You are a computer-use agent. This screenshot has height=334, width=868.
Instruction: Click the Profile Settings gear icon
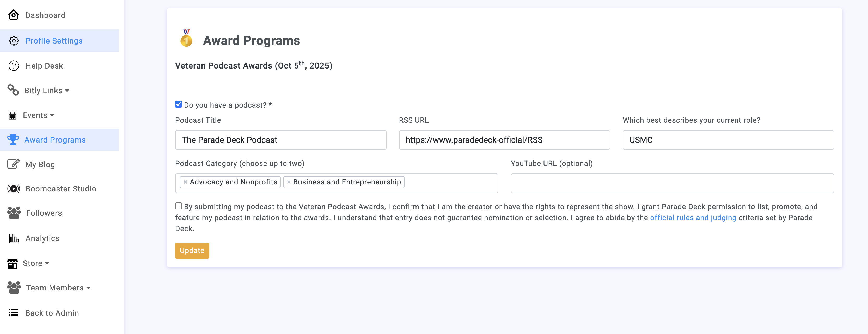(14, 41)
